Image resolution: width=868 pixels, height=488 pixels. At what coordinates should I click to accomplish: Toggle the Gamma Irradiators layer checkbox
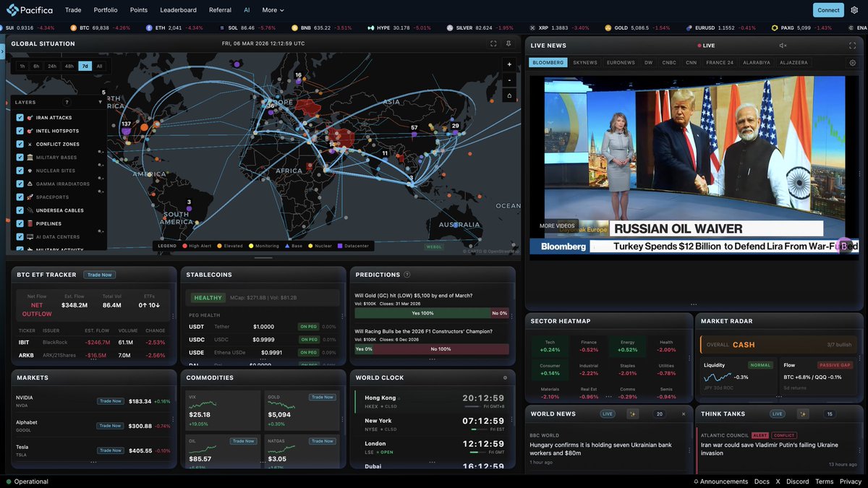tap(20, 184)
